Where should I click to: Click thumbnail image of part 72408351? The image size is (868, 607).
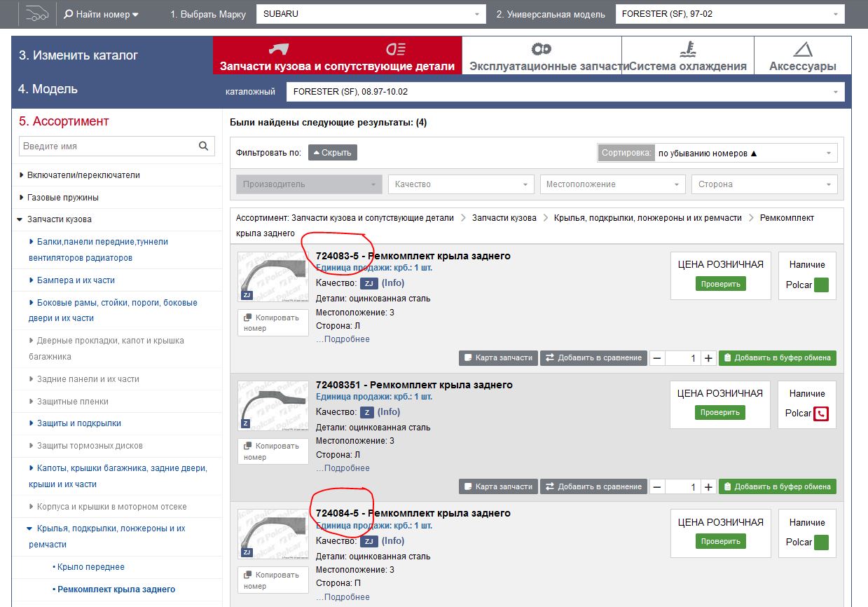(273, 405)
